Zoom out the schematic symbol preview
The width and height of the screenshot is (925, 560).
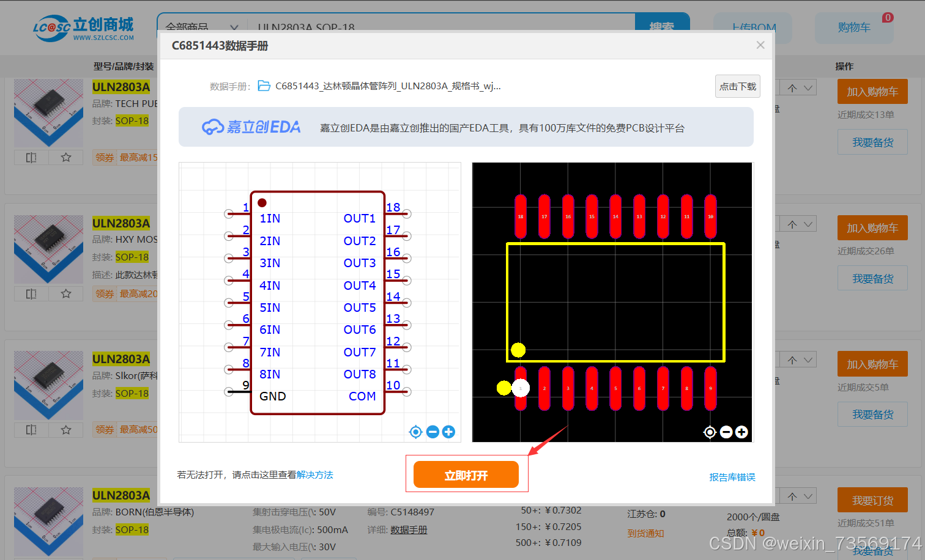coord(433,432)
